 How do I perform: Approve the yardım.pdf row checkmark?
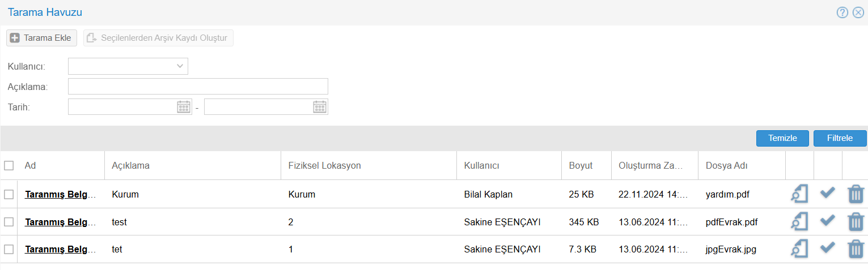click(x=828, y=194)
